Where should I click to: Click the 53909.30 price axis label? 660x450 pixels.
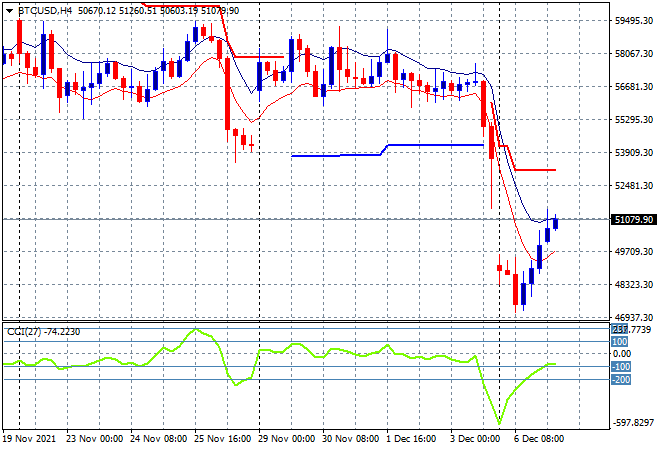(634, 153)
